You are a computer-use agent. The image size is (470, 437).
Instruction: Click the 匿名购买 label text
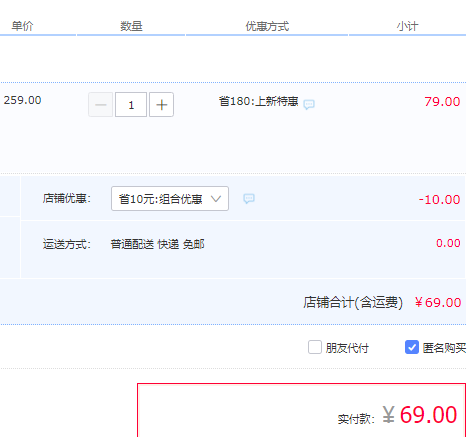click(444, 348)
